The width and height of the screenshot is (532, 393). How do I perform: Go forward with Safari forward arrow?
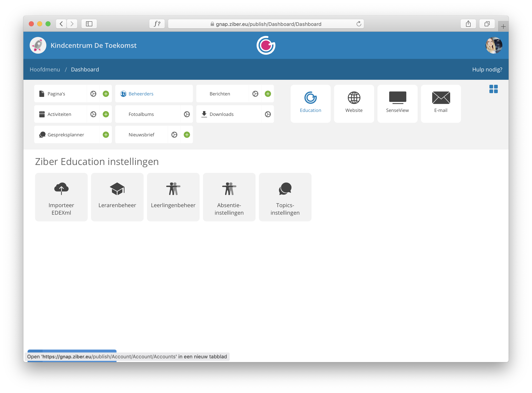coord(72,24)
